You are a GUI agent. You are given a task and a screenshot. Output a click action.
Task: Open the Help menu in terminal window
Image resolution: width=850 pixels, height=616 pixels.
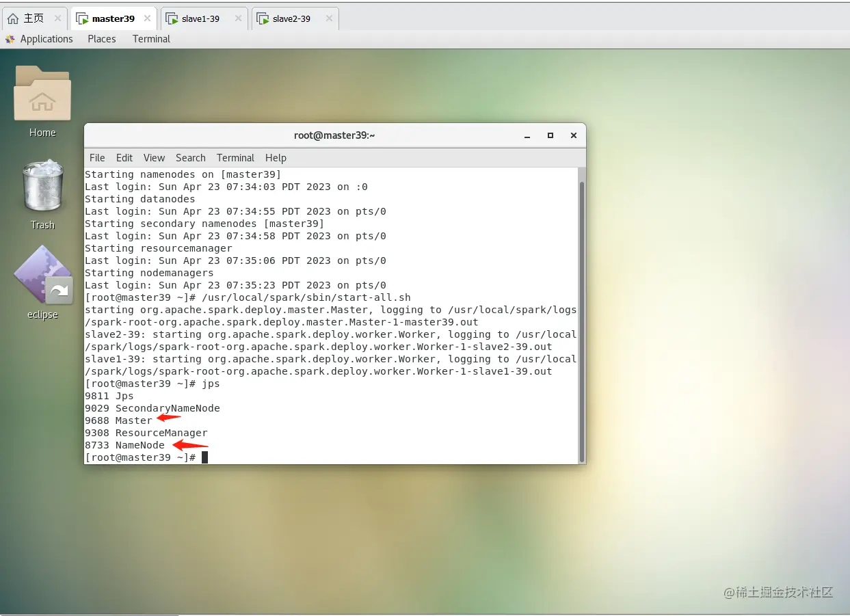click(x=276, y=157)
